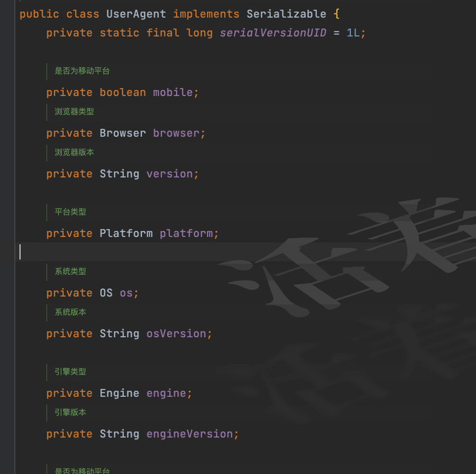
Task: Click the Platform type reference
Action: click(126, 233)
